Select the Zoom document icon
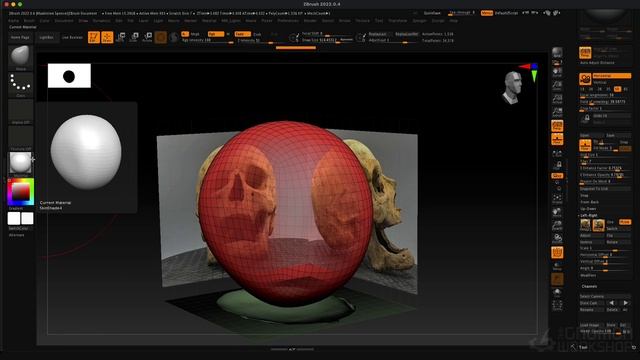This screenshot has height=360, width=640. tap(557, 86)
